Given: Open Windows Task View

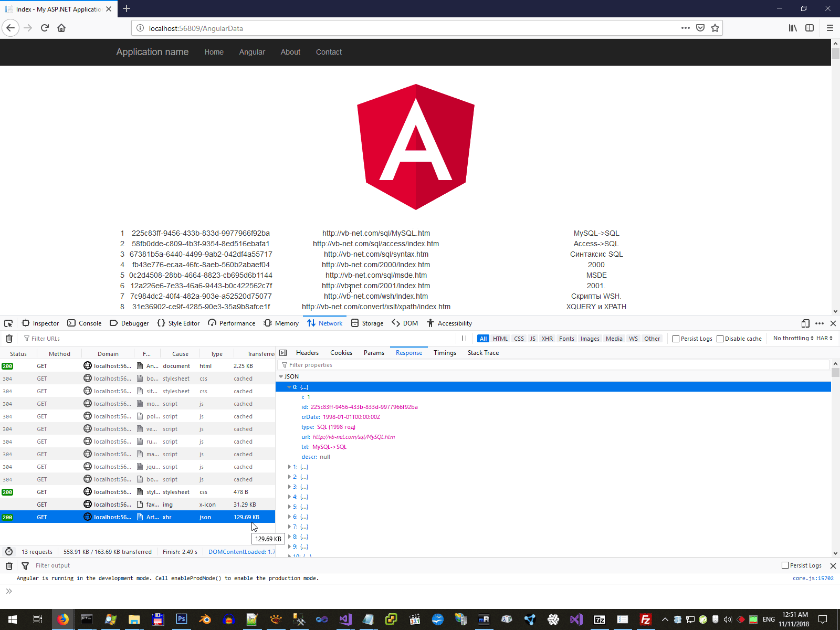Looking at the screenshot, I should (x=37, y=619).
